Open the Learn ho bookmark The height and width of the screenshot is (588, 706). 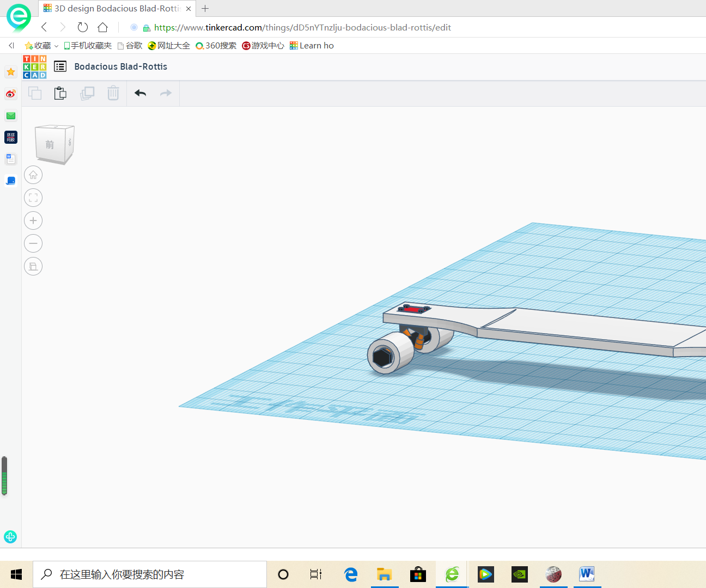(x=312, y=46)
